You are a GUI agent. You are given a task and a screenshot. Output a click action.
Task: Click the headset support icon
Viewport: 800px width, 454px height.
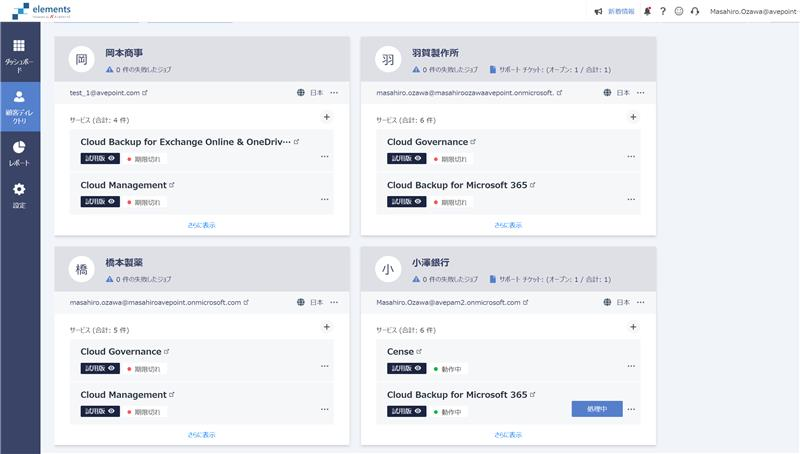(x=694, y=11)
